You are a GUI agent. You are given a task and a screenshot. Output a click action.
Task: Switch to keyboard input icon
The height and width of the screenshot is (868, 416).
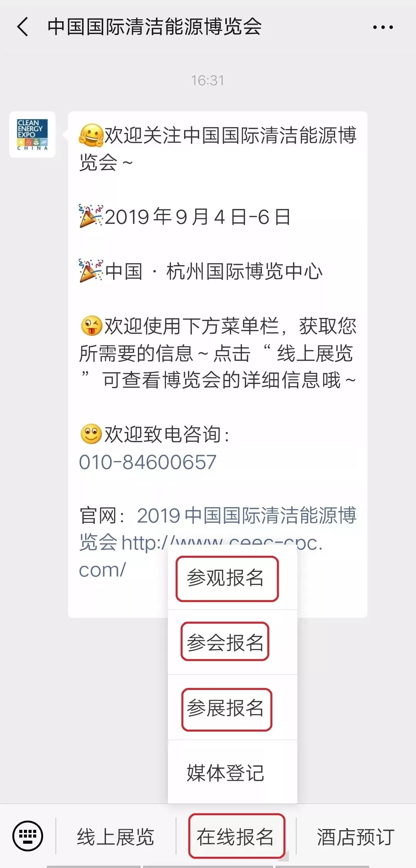pos(28,836)
